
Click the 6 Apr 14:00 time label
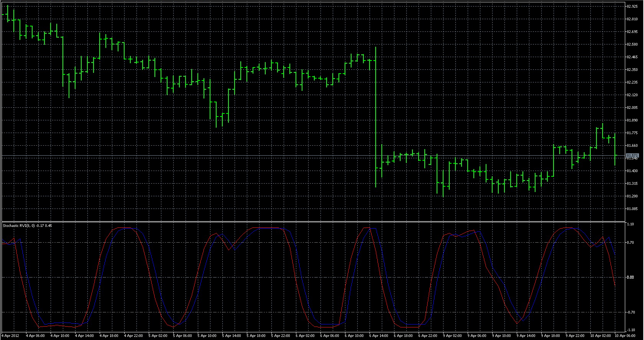point(379,336)
